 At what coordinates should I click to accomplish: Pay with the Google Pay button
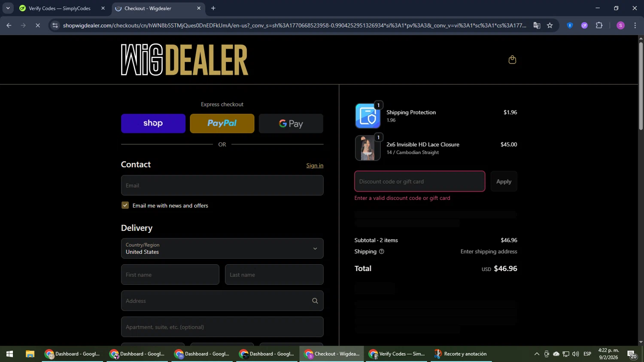pos(291,124)
